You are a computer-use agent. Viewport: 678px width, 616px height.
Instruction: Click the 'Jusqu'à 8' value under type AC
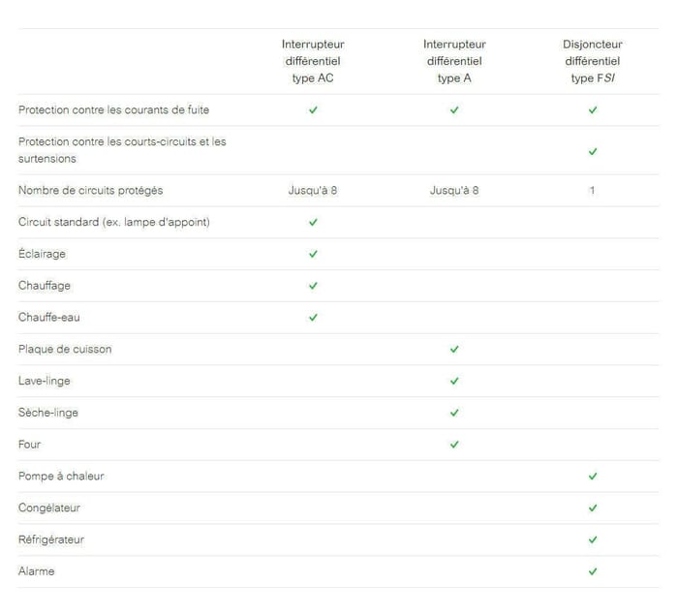click(313, 191)
